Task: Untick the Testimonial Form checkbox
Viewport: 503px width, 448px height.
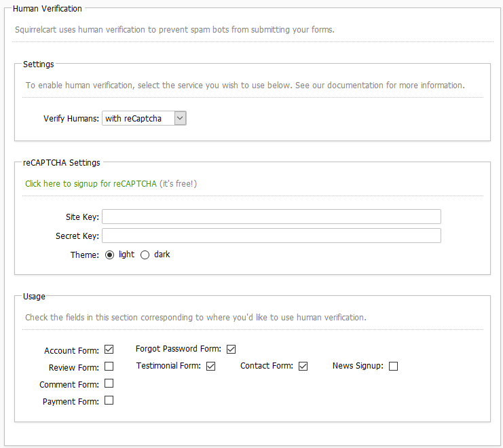Action: 210,367
